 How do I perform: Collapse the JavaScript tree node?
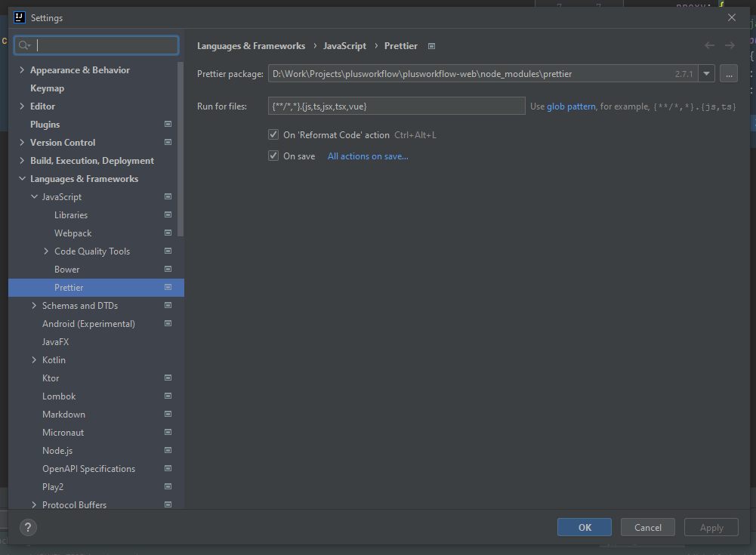click(x=34, y=197)
